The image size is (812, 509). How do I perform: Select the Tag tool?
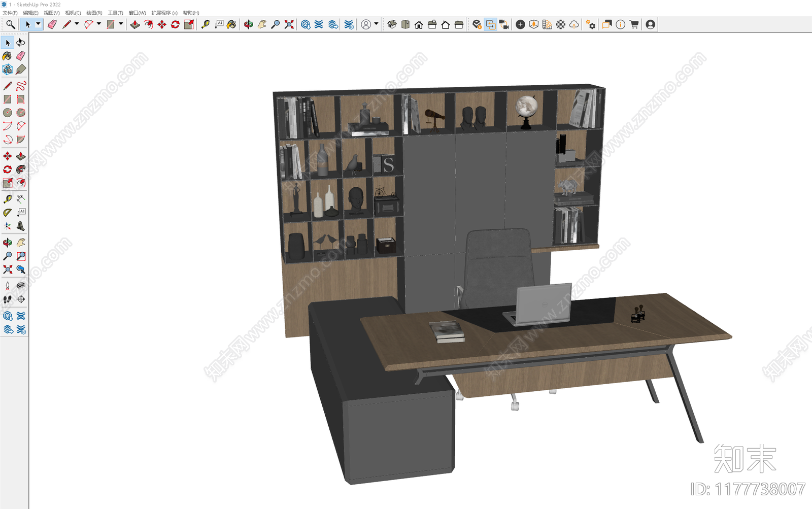(21, 69)
